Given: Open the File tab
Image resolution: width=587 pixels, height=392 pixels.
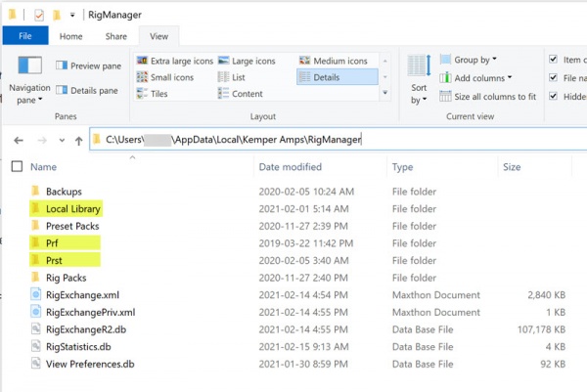Looking at the screenshot, I should [25, 36].
